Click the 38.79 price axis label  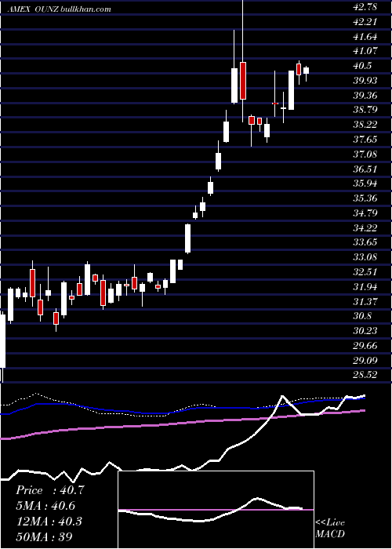pos(365,110)
